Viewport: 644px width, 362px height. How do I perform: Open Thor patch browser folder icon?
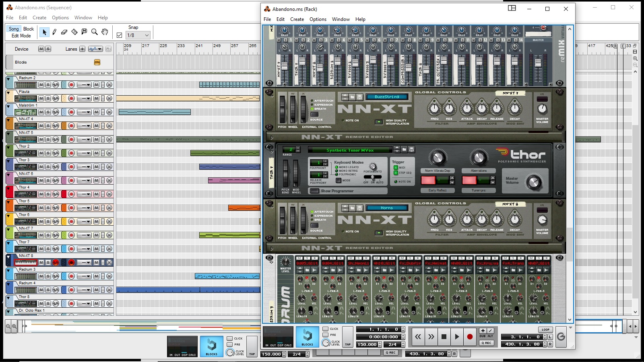click(x=404, y=150)
